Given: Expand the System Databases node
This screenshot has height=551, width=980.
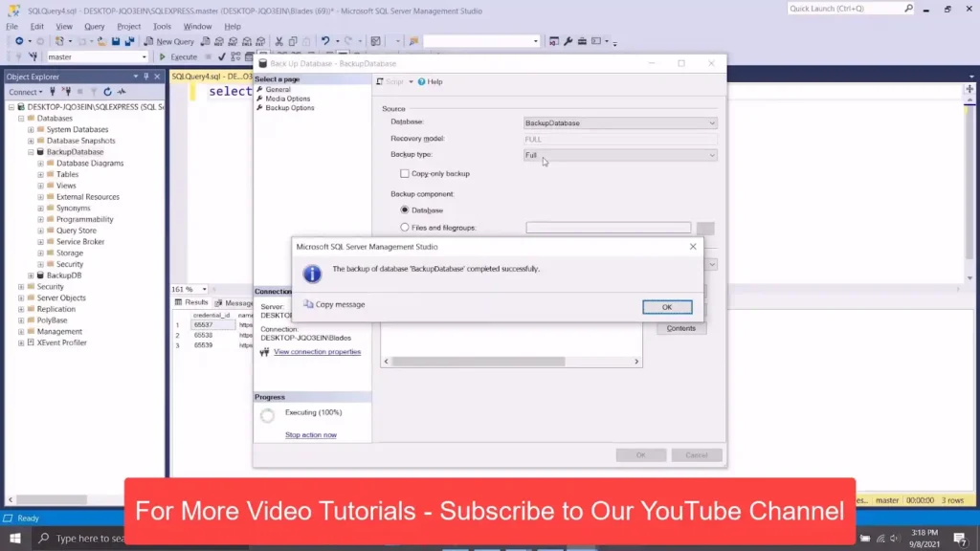Looking at the screenshot, I should point(31,129).
